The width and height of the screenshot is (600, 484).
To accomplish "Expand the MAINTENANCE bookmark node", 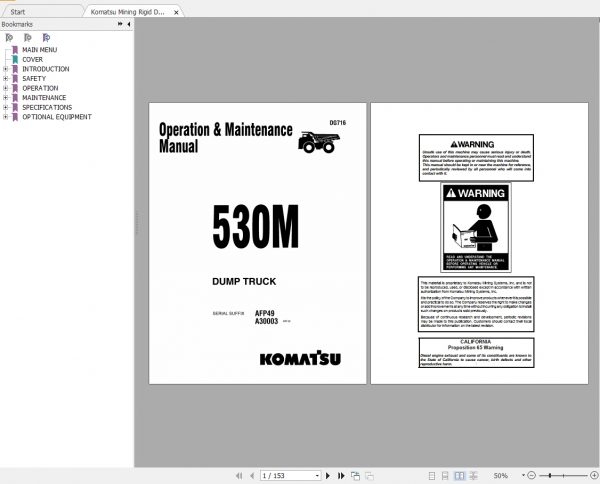I will tap(5, 98).
